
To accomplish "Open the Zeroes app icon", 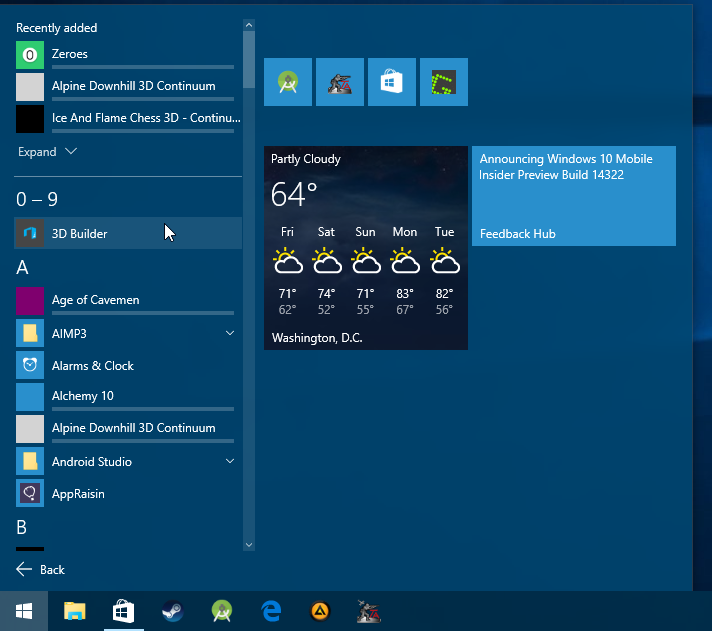I will click(x=30, y=55).
